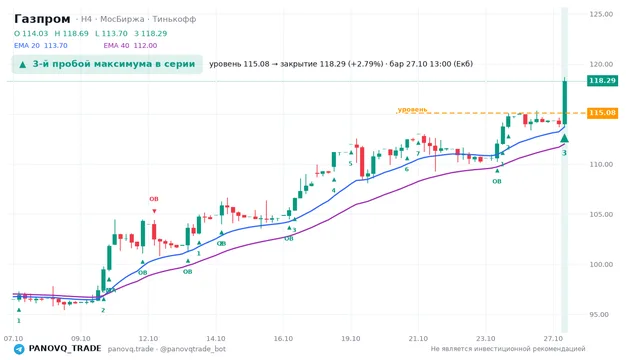Select the large green triangle marker under the last candle
Viewport: 640px width, 360px height.
click(564, 138)
